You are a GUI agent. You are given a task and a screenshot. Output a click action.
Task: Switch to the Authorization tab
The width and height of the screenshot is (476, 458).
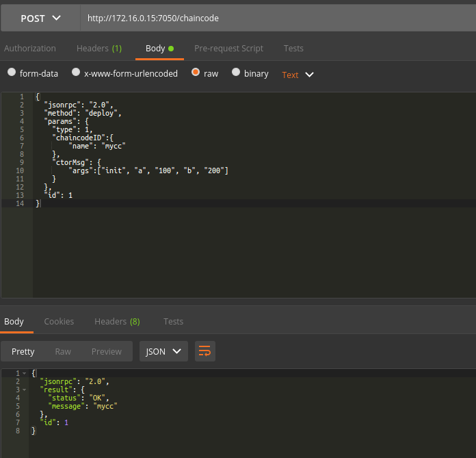pyautogui.click(x=30, y=49)
